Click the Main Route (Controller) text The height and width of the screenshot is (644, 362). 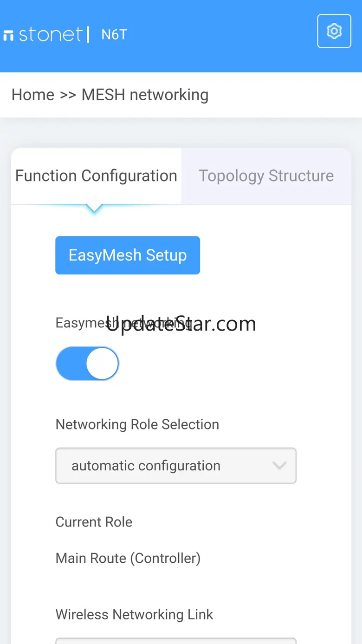(128, 558)
